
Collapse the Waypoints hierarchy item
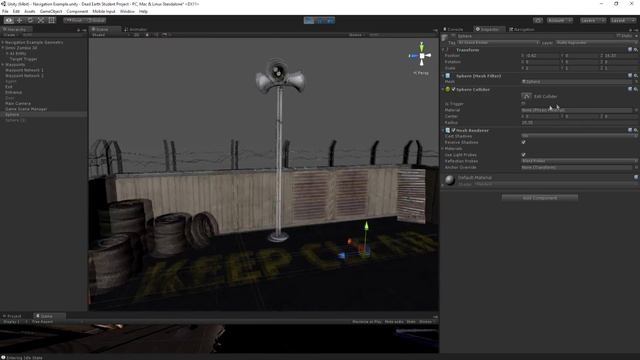tap(3, 64)
